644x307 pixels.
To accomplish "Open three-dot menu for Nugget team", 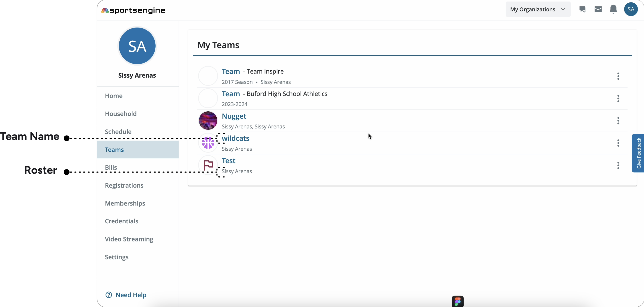I will 618,121.
